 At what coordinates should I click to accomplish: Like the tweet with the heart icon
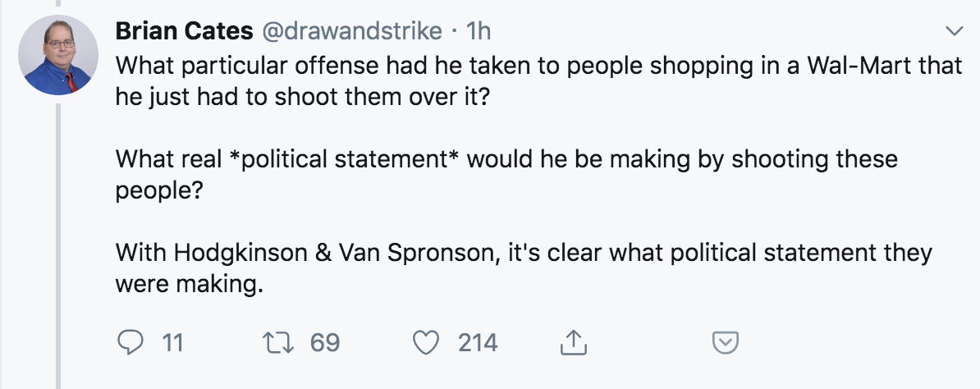[x=427, y=342]
